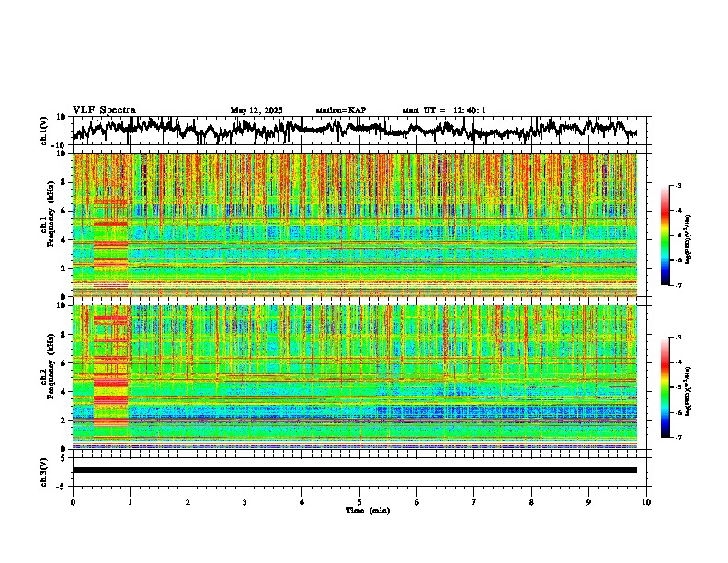Click the date 'May 12, 2025'

coord(256,110)
